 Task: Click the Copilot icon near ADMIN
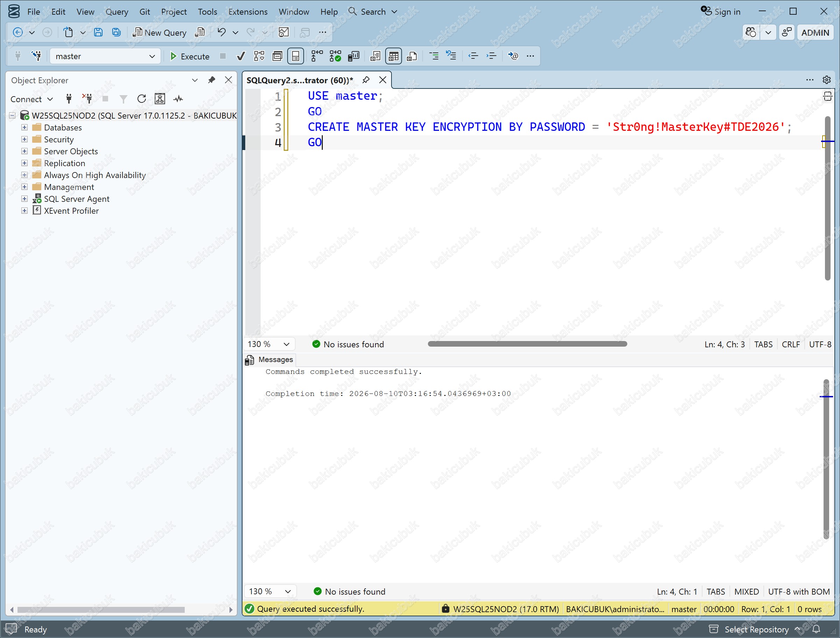(x=751, y=32)
